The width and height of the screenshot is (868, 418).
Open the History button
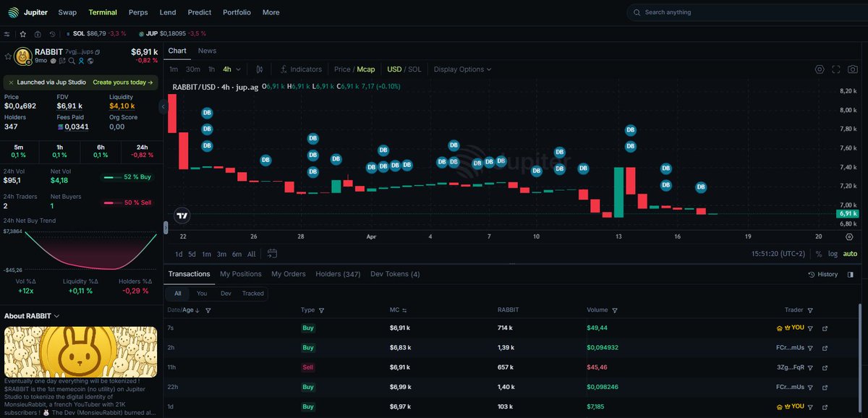pyautogui.click(x=823, y=274)
